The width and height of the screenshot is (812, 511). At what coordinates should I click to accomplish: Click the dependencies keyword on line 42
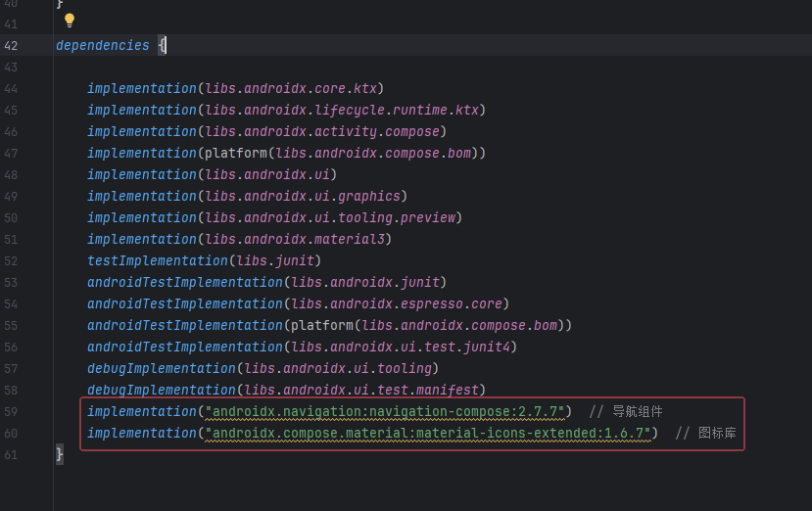point(103,46)
